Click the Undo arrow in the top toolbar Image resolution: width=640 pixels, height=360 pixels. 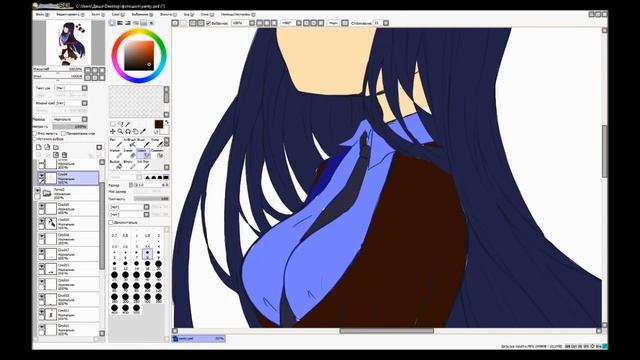[x=175, y=23]
